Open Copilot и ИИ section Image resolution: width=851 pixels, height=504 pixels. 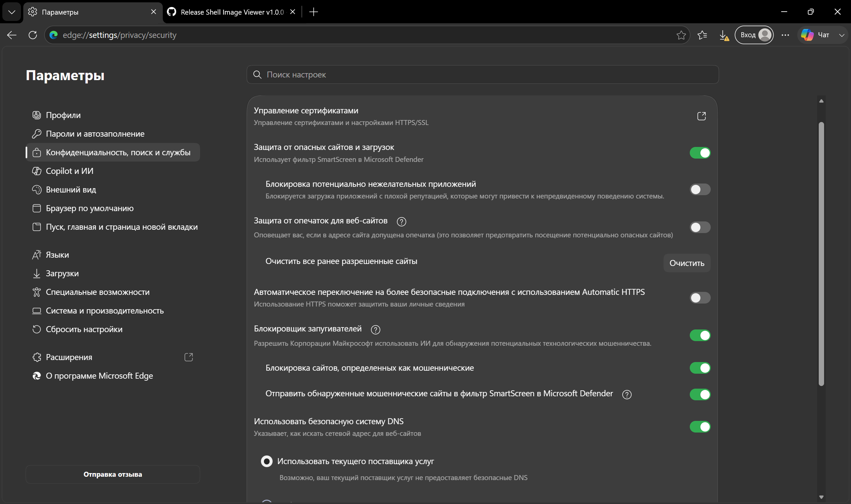coord(113,171)
